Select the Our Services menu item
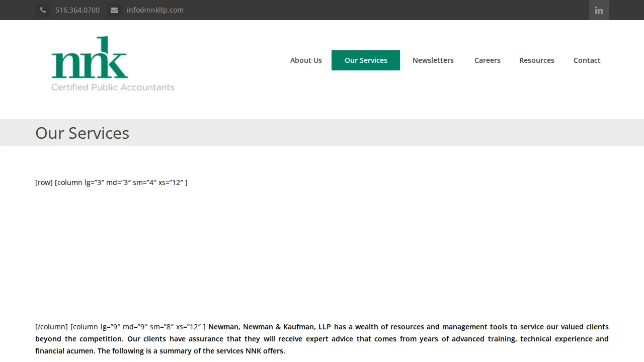Screen dimensions: 644x362 366,60
